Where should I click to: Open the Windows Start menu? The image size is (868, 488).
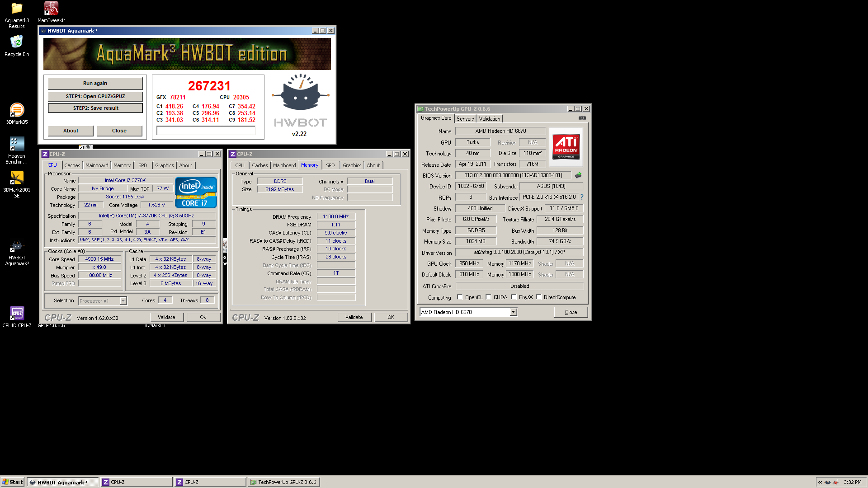click(12, 482)
